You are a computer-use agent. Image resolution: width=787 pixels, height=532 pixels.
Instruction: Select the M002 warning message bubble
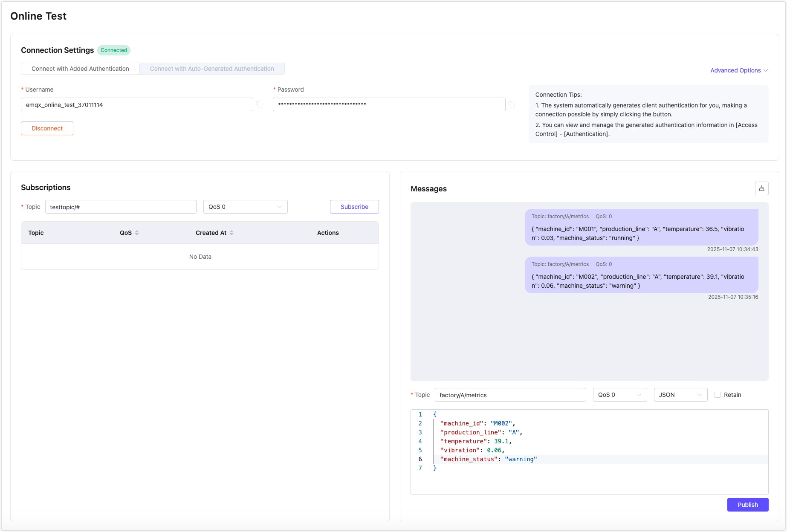(x=642, y=275)
